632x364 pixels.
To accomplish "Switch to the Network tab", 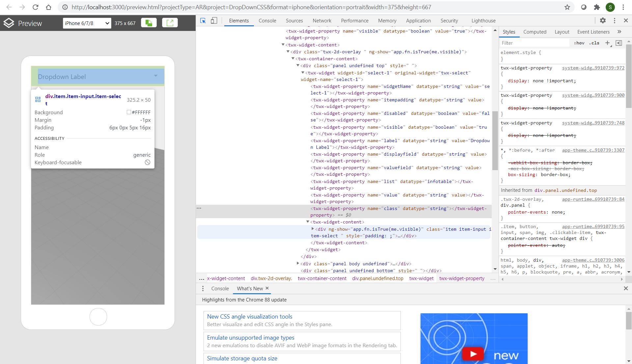I will click(322, 20).
